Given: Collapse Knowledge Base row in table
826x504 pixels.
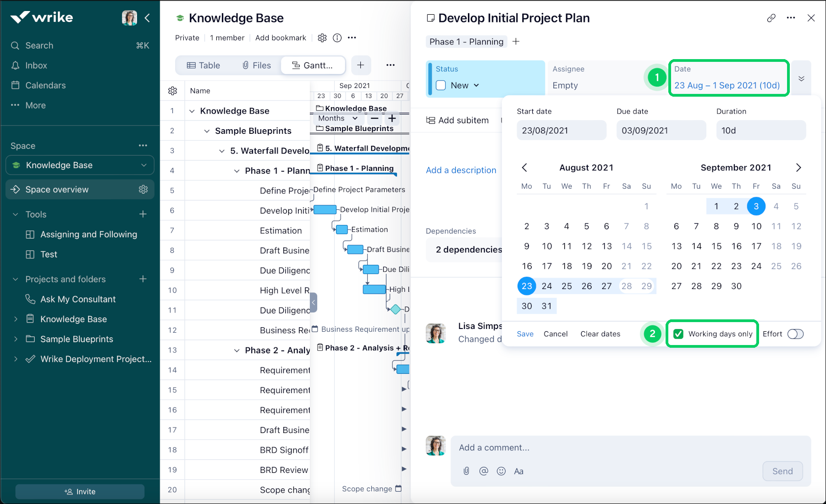Looking at the screenshot, I should [x=192, y=111].
